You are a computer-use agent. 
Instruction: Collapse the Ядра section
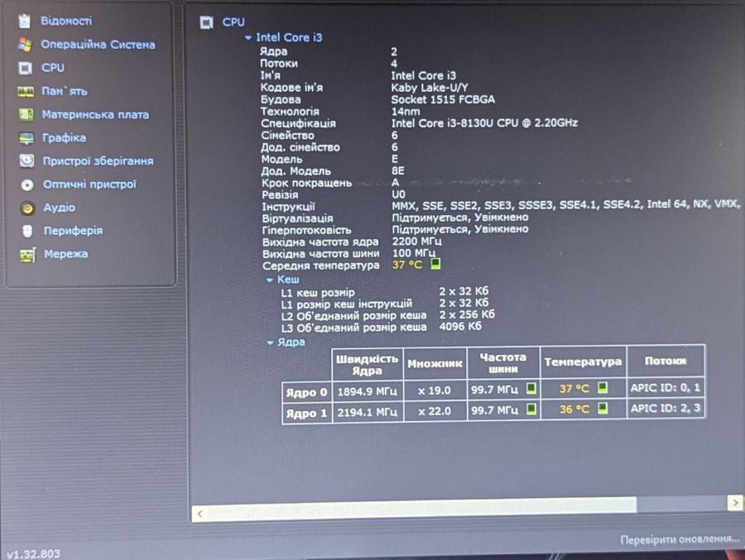coord(270,342)
